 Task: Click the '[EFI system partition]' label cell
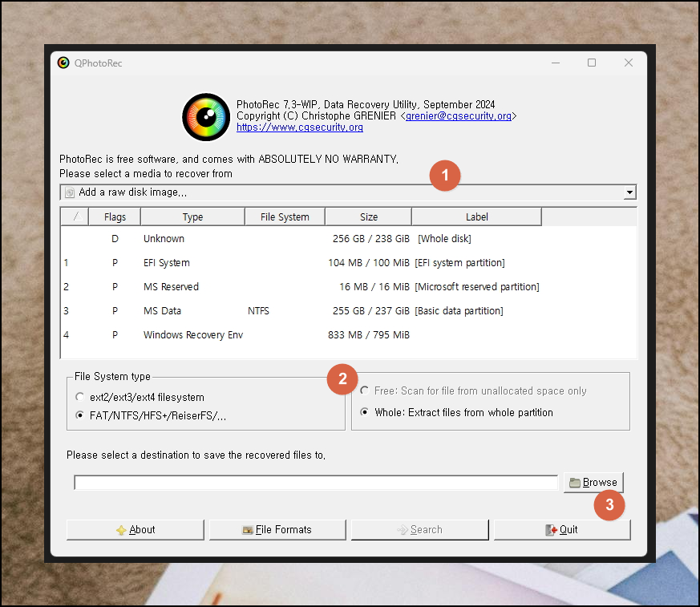pyautogui.click(x=459, y=263)
